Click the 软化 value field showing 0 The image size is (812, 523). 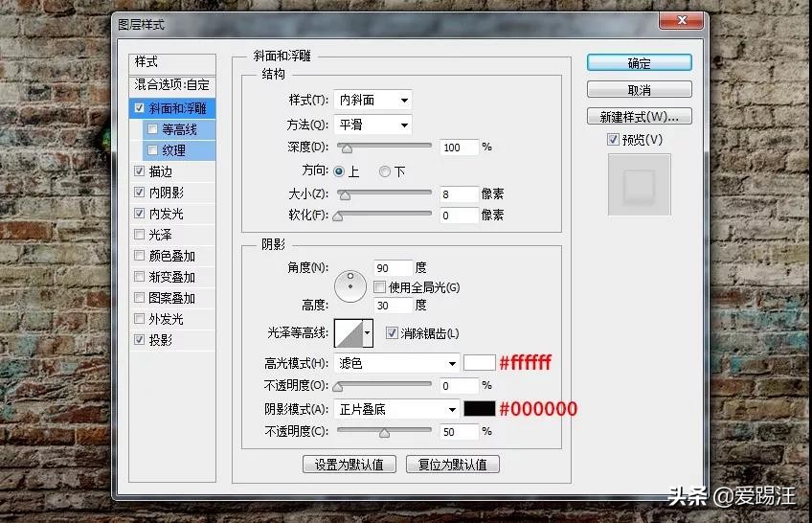point(459,216)
